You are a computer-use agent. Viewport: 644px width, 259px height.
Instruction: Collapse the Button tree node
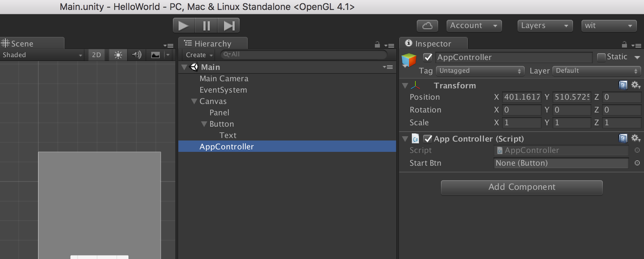point(204,124)
